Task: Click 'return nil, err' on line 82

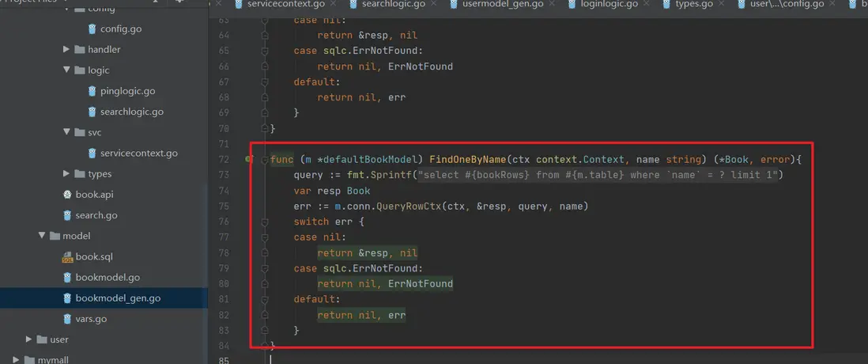Action: click(361, 315)
